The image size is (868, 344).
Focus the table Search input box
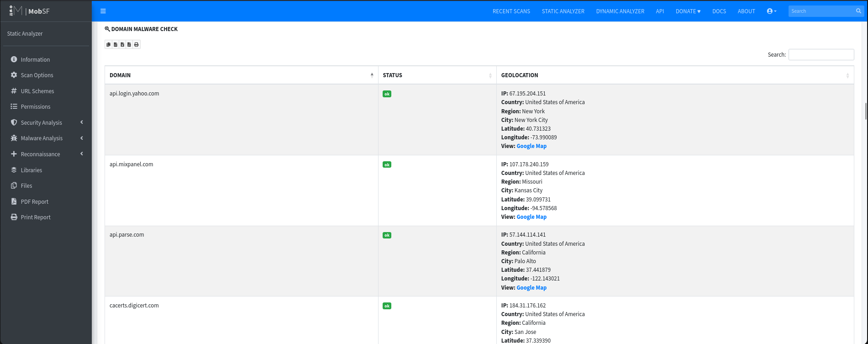(821, 54)
